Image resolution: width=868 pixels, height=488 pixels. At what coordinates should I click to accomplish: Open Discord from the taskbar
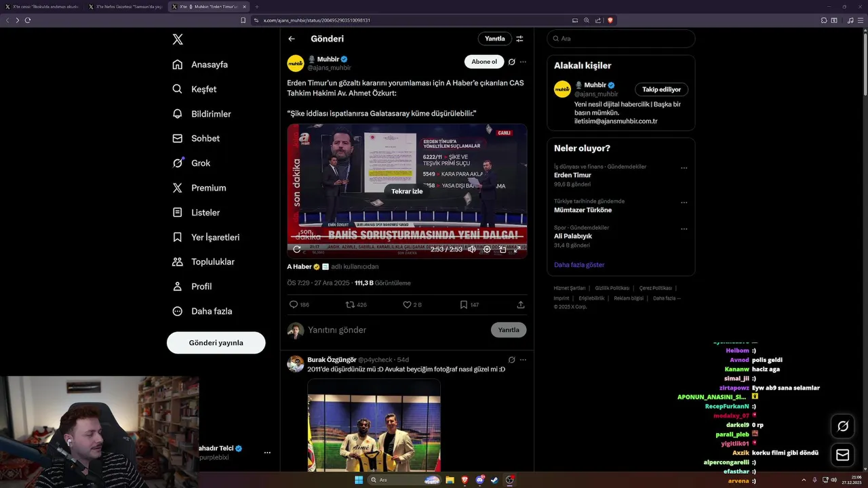pos(480,480)
